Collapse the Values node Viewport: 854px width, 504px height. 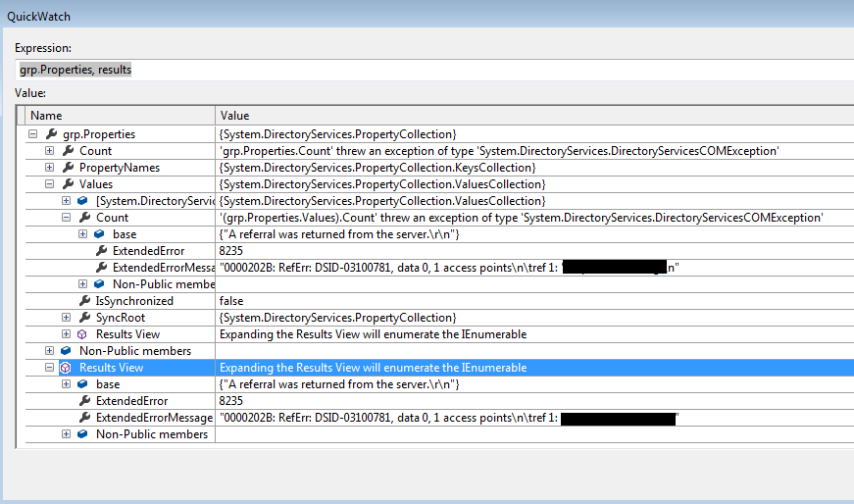point(49,183)
